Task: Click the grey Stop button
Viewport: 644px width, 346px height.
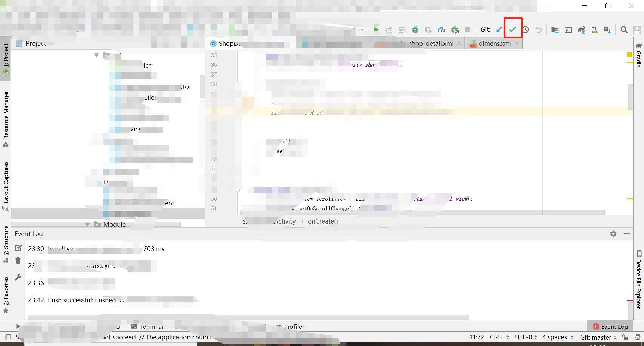Action: point(468,30)
